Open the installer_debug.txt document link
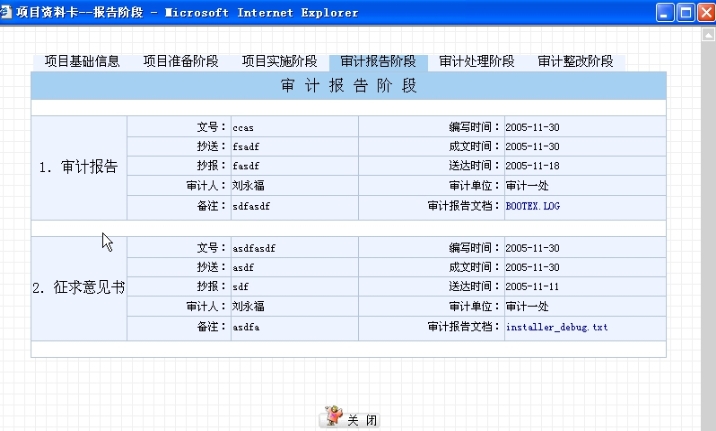 [556, 328]
